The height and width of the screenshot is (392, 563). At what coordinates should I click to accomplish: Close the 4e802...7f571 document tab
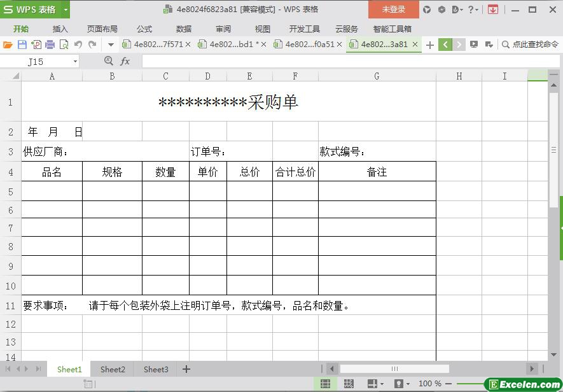point(188,45)
